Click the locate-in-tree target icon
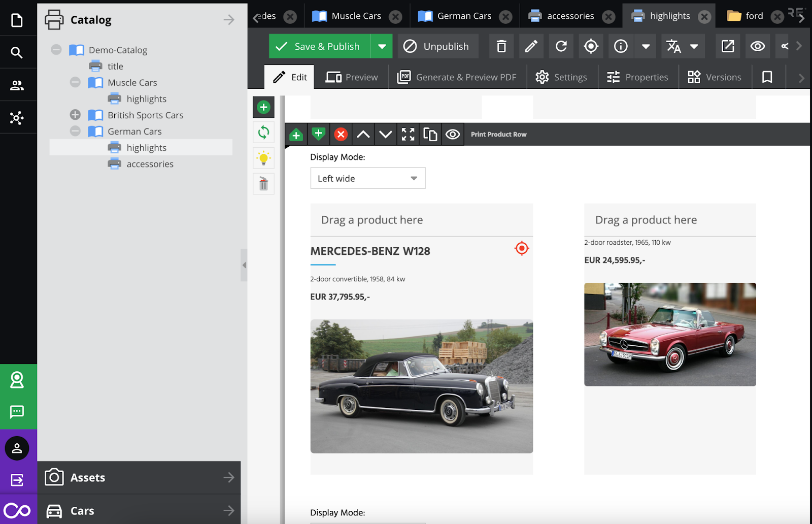 [591, 47]
